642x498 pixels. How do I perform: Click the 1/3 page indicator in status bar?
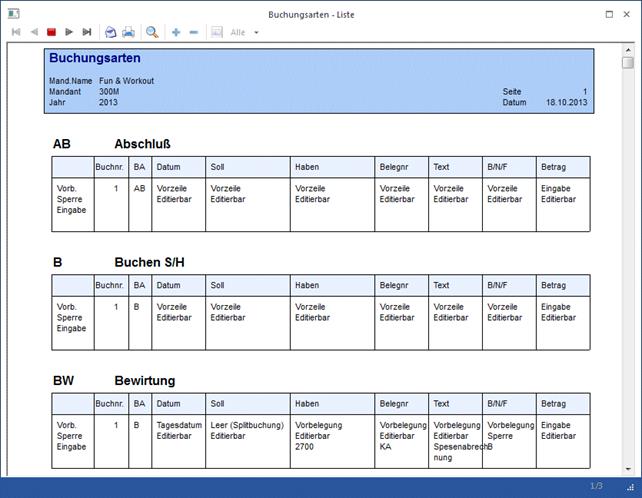click(596, 486)
